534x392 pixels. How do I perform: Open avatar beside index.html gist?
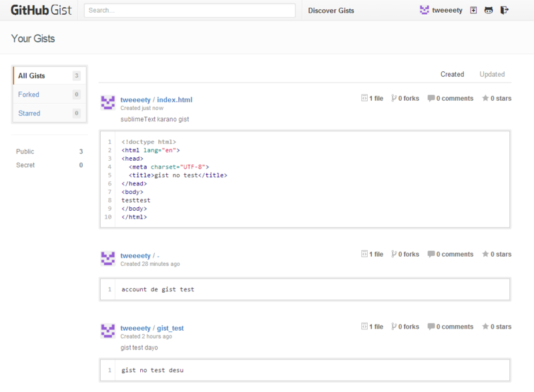click(108, 103)
